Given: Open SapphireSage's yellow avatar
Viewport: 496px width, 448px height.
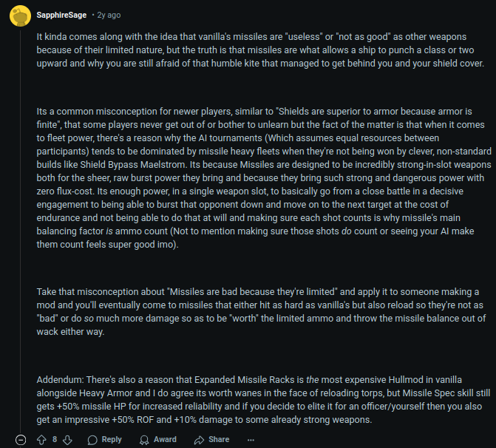Looking at the screenshot, I should point(20,16).
